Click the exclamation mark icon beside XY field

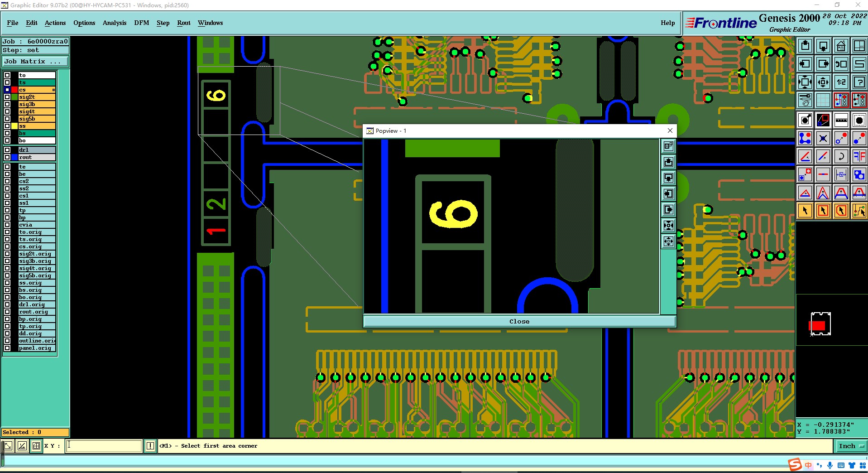coord(150,446)
